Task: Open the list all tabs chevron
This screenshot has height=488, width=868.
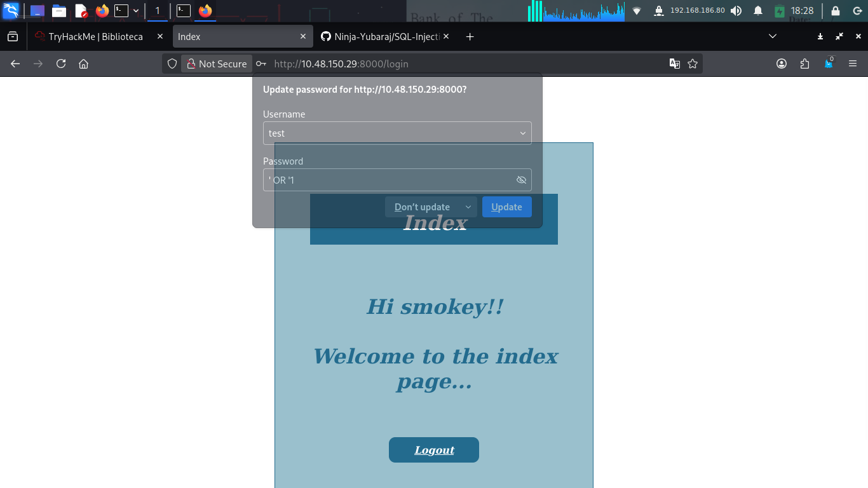Action: (x=773, y=37)
